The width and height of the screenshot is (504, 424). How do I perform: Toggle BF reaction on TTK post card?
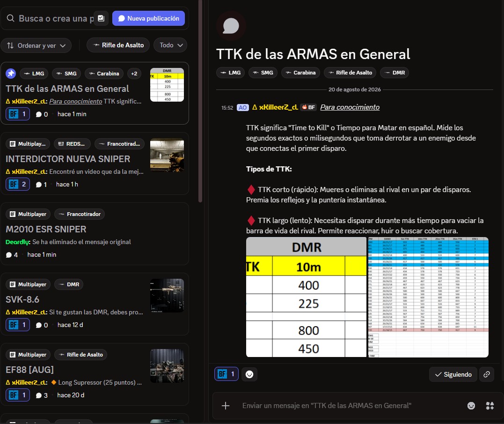coord(18,114)
